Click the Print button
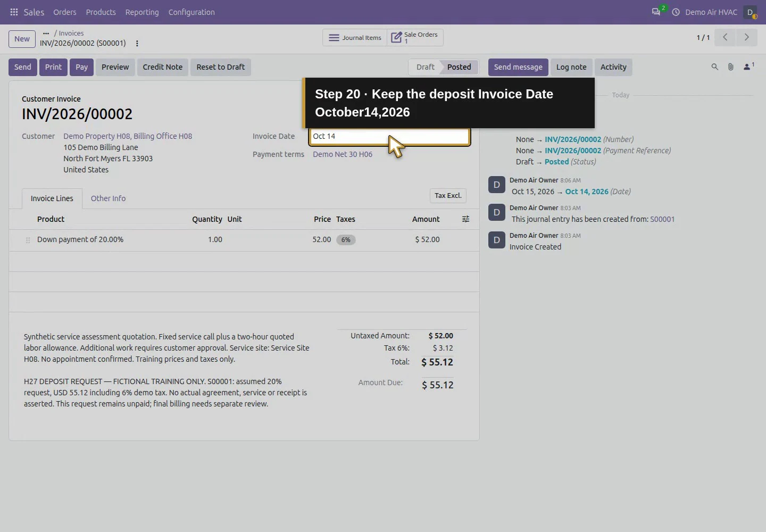 [x=53, y=67]
